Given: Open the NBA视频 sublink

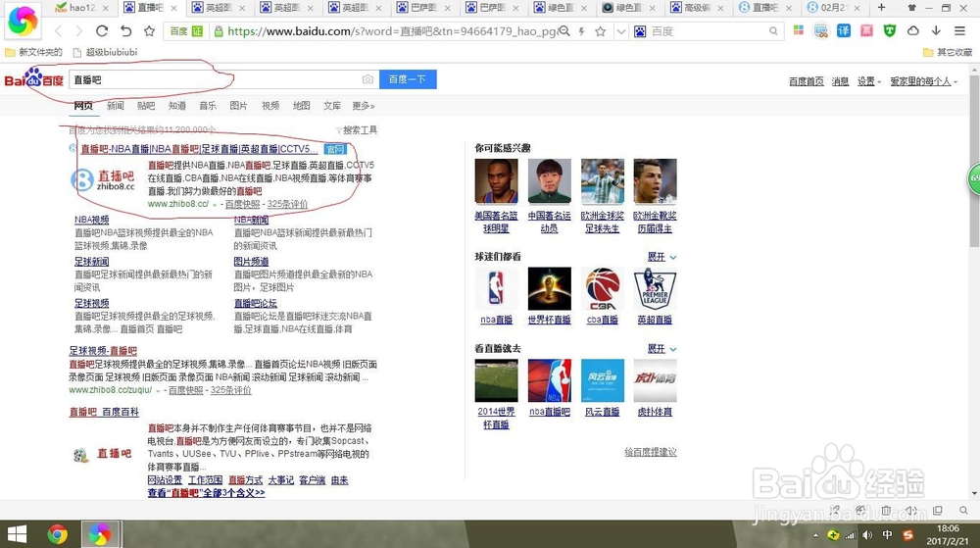Looking at the screenshot, I should [x=92, y=220].
